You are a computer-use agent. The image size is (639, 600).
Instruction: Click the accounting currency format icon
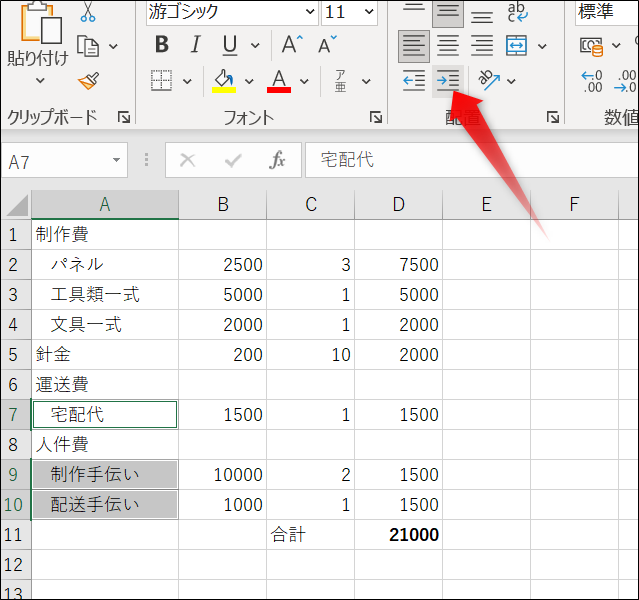click(x=591, y=46)
